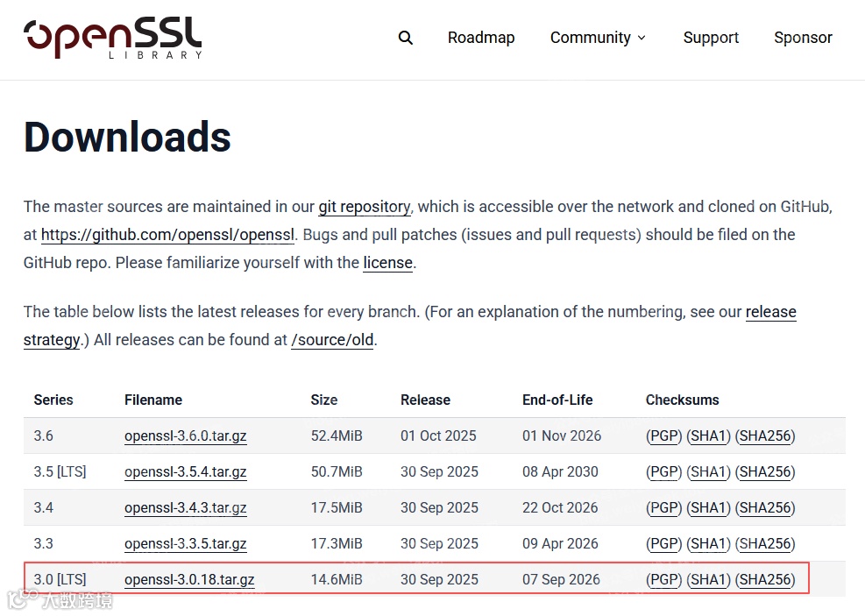Click the 09 Apr 2026 end-of-life date
The height and width of the screenshot is (616, 865).
point(560,543)
